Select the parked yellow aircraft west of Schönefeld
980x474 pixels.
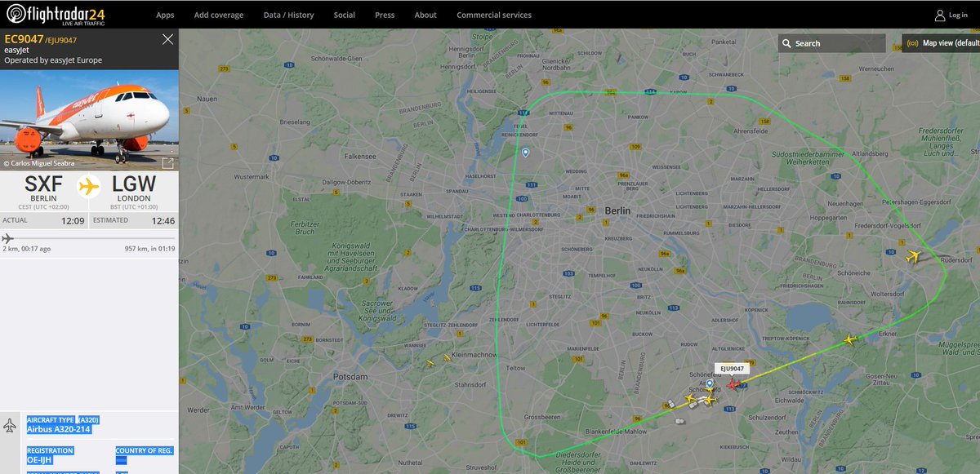click(x=690, y=399)
